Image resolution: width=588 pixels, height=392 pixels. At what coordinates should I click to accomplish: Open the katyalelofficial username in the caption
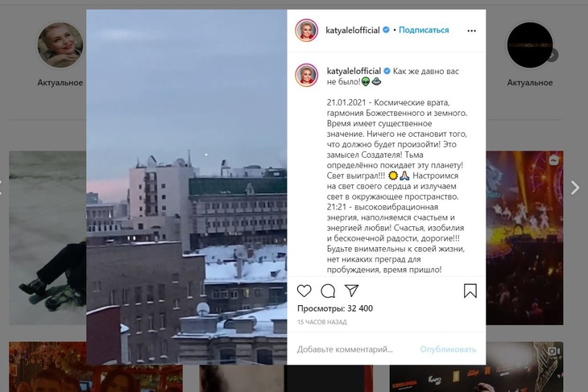[354, 71]
